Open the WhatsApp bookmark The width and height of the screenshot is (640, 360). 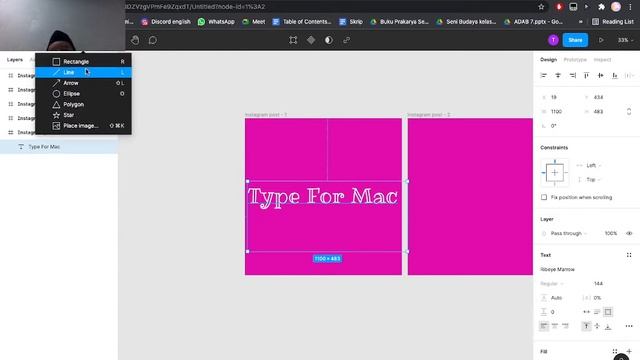[x=216, y=22]
